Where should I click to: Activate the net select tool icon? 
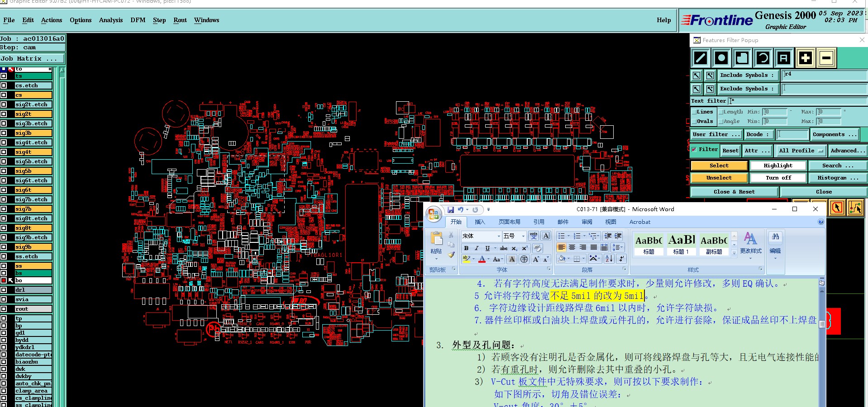coord(855,208)
